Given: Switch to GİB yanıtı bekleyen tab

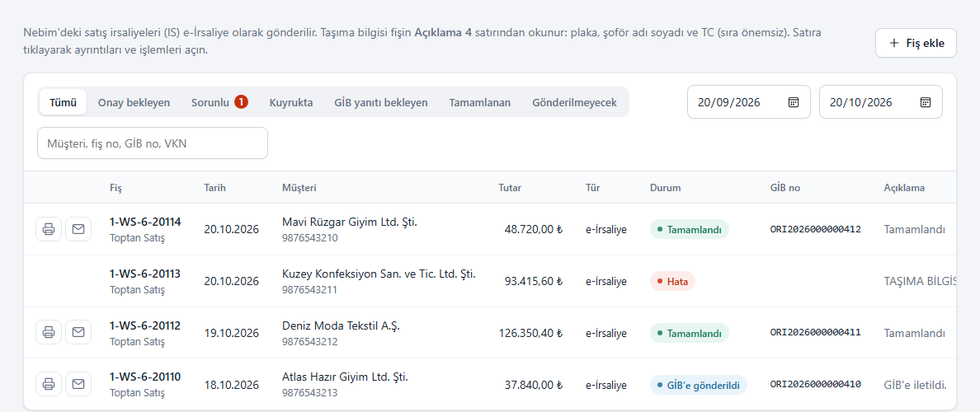Looking at the screenshot, I should pyautogui.click(x=380, y=102).
